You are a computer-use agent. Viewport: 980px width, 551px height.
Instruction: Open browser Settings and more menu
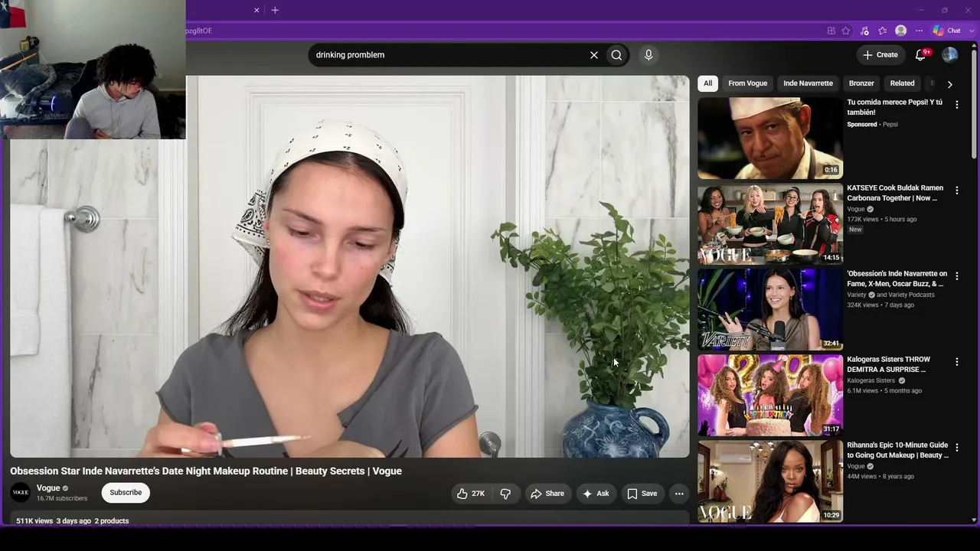coord(919,31)
